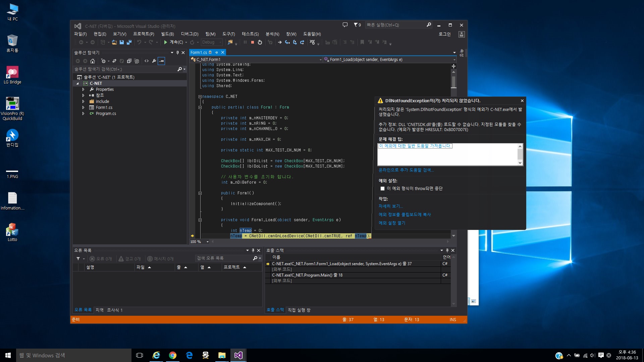Screen dimensions: 644x362
Task: Open File Explorer from the taskbar
Action: 222,355
